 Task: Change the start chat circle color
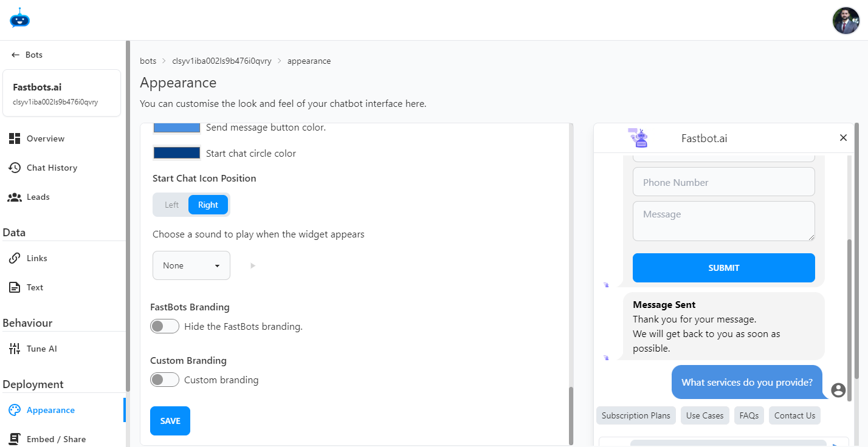tap(176, 152)
